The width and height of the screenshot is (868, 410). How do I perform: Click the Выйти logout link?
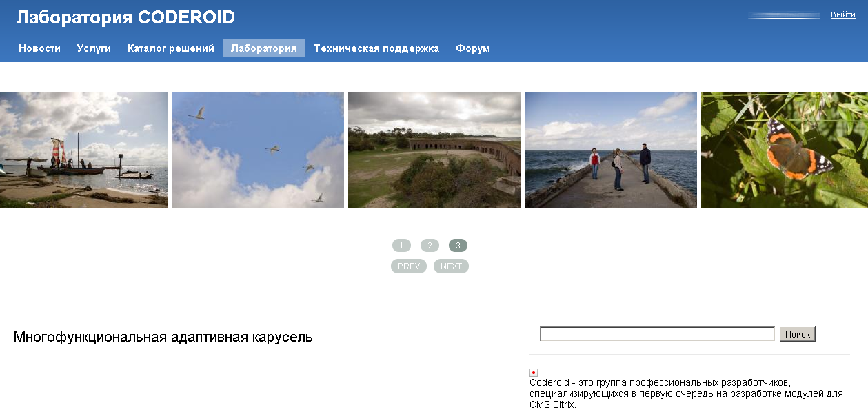click(x=842, y=14)
